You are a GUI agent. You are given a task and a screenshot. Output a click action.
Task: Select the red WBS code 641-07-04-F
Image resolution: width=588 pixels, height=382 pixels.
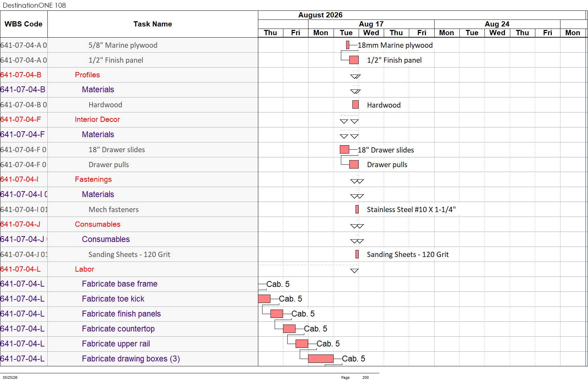(21, 119)
